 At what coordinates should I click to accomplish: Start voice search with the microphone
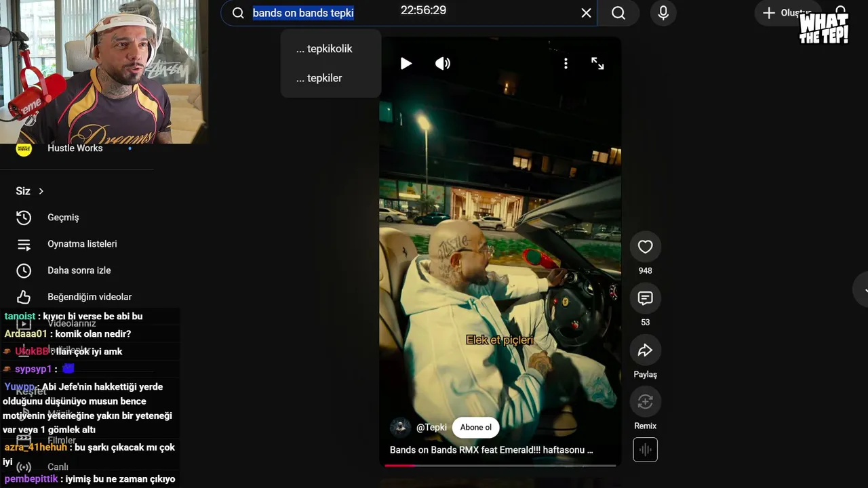[x=663, y=13]
